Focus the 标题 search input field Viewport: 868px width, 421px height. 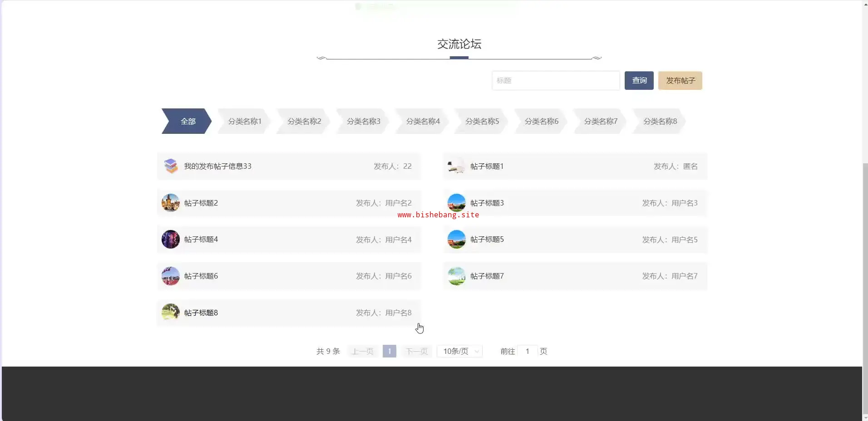coord(556,80)
